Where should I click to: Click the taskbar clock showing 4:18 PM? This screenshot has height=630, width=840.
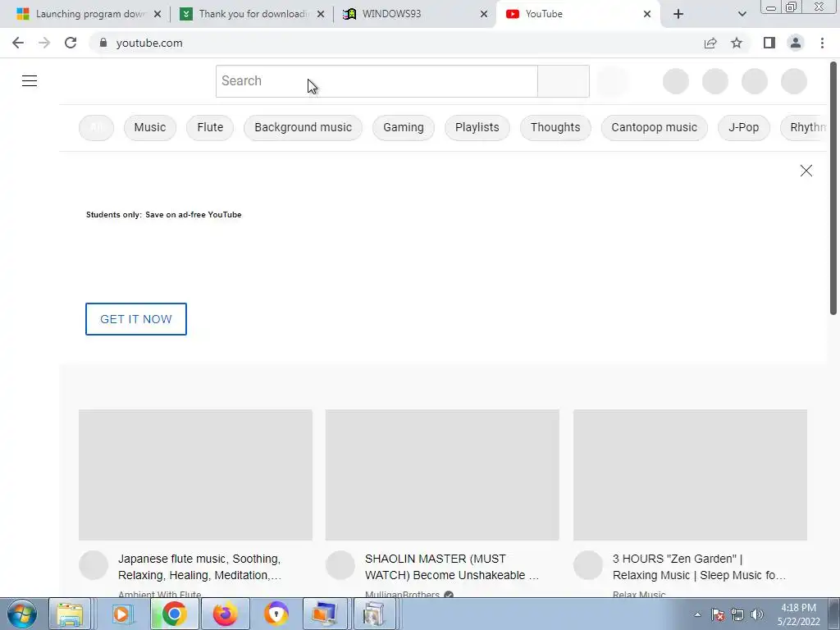798,614
